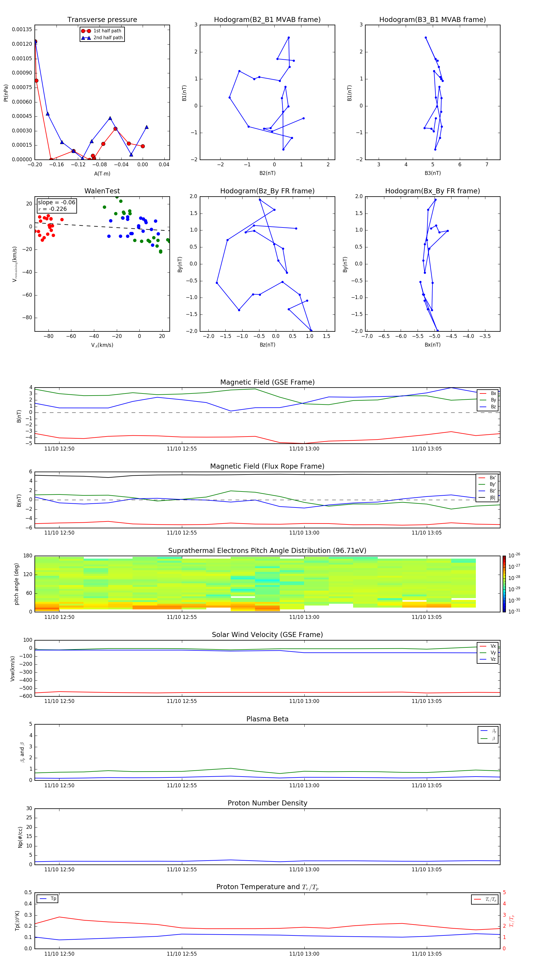
Task: Click 'Vx' in solar wind velocity legend
Action: (x=493, y=646)
